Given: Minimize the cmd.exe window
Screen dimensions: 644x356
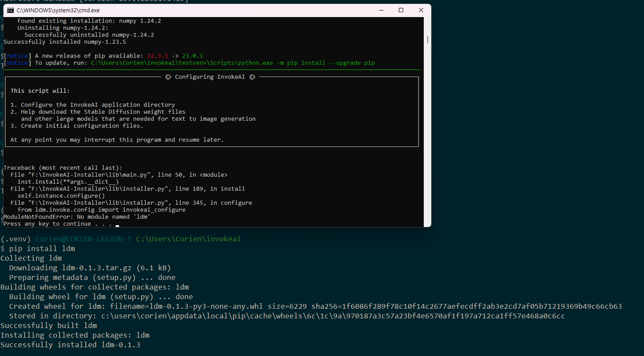Looking at the screenshot, I should coord(380,10).
